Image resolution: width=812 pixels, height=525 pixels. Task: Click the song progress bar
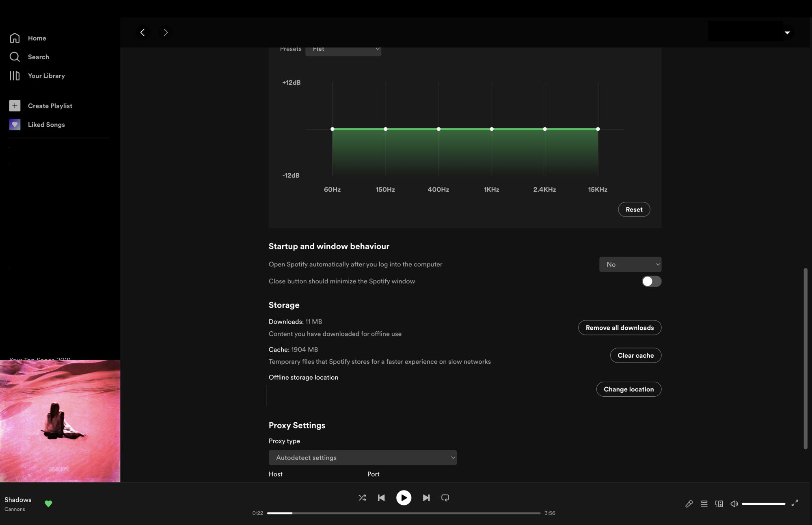pyautogui.click(x=404, y=513)
